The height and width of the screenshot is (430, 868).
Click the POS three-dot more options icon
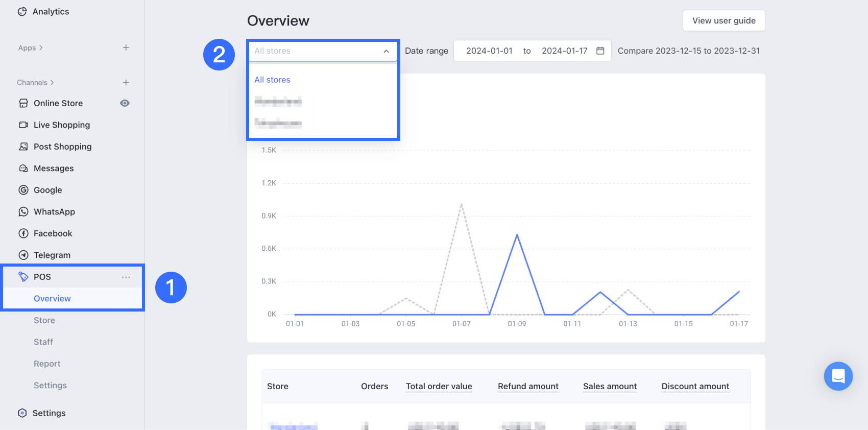126,277
